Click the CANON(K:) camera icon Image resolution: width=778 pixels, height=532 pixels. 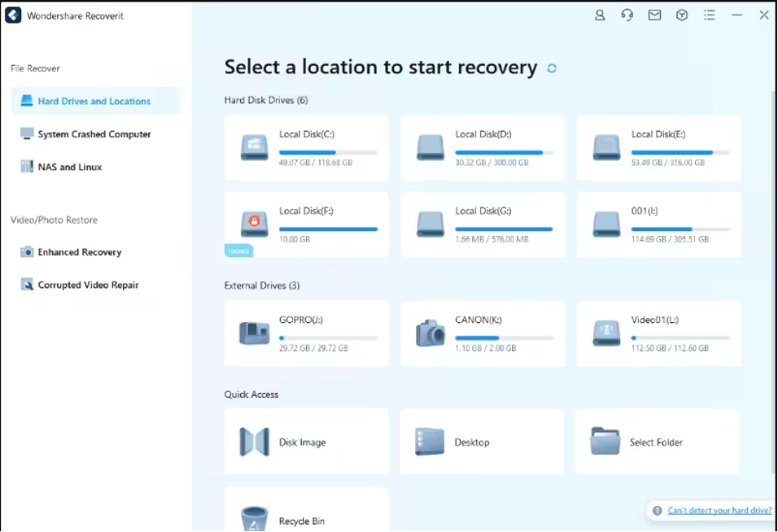(431, 333)
